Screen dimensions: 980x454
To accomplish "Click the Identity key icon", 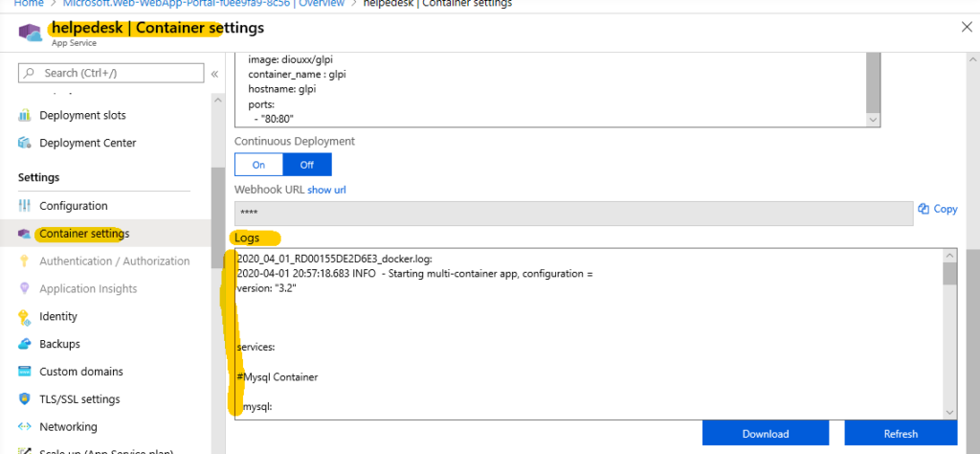I will [25, 317].
